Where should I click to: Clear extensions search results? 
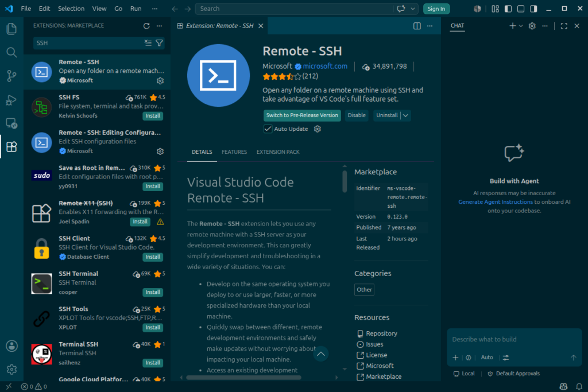pos(148,42)
